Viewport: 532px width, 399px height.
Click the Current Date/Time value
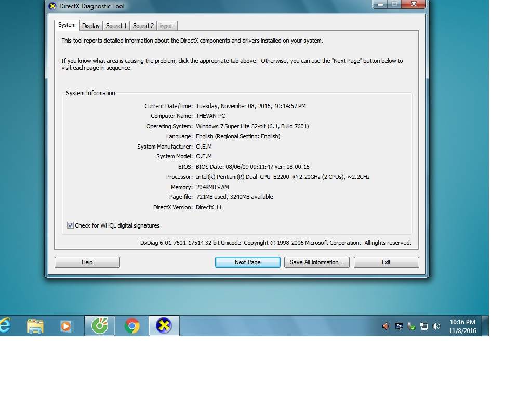click(251, 106)
